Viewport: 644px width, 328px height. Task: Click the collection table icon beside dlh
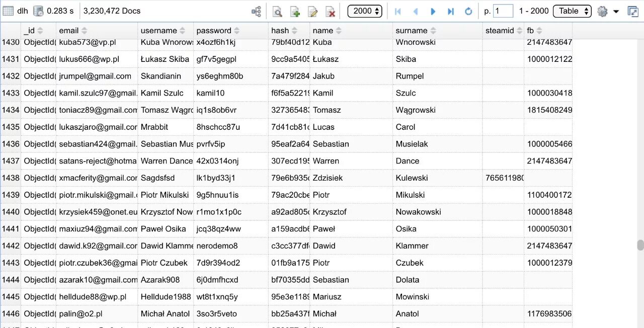[8, 11]
